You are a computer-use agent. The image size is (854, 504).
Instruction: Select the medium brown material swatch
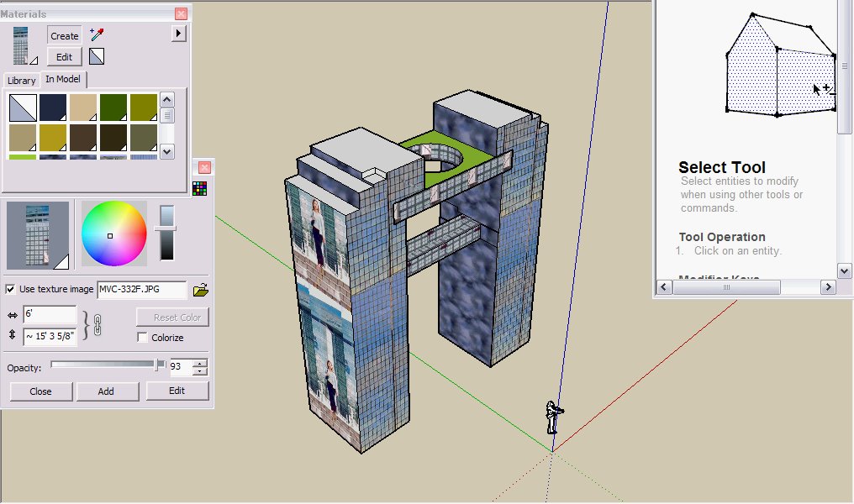82,138
